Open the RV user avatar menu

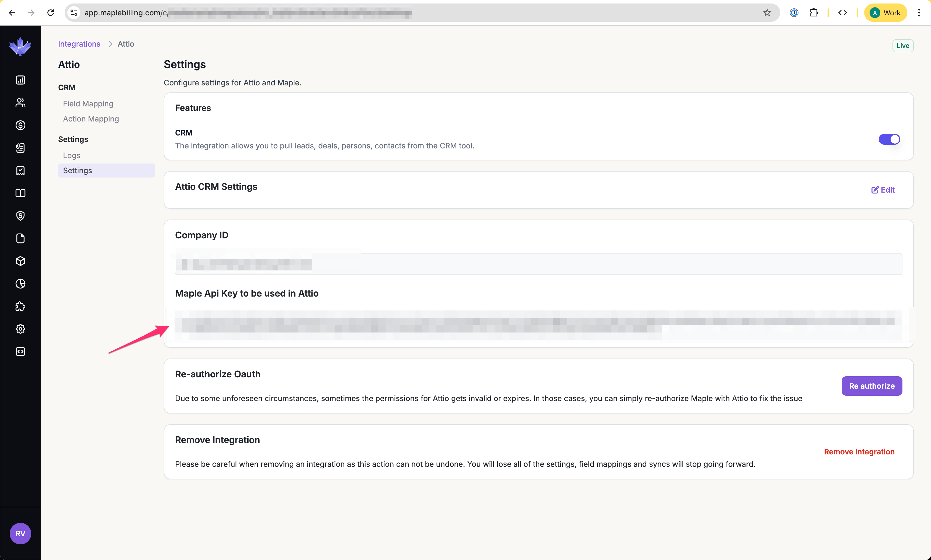20,533
